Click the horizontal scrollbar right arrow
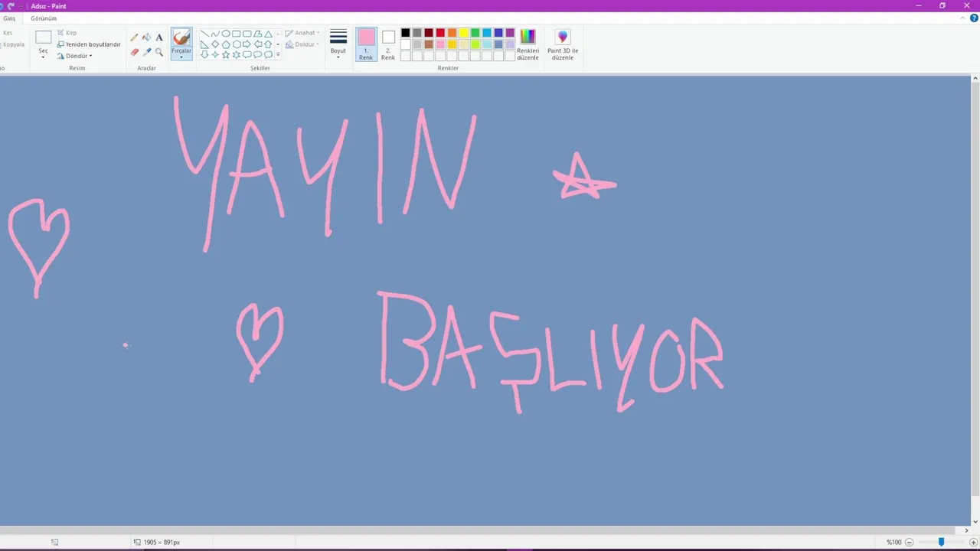Viewport: 980px width, 551px height. [966, 530]
